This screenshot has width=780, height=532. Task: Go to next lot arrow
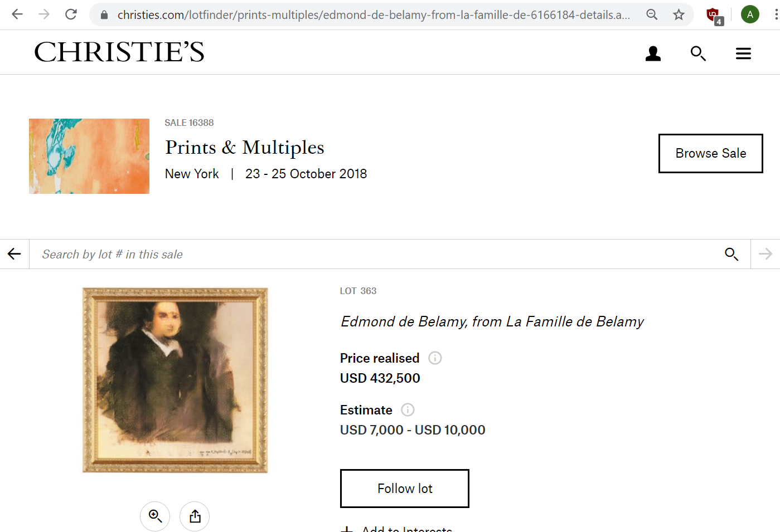click(x=766, y=254)
